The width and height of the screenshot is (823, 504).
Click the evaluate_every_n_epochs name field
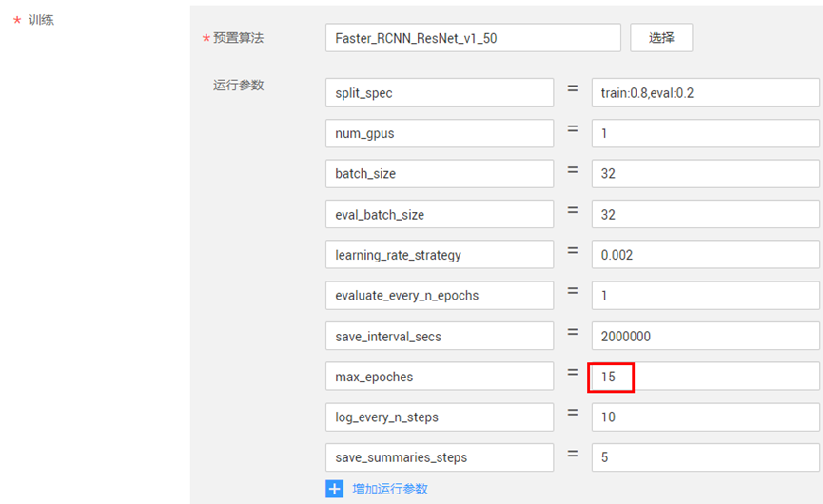[x=439, y=295]
